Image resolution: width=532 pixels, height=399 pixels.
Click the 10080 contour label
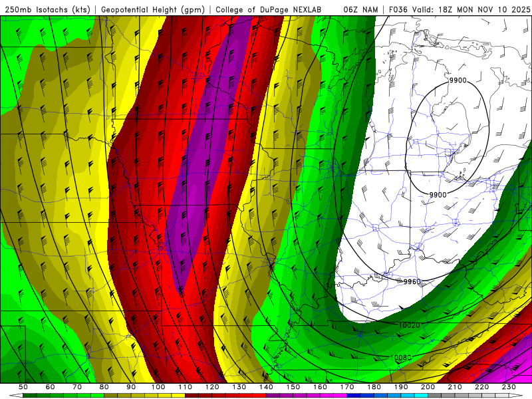click(401, 357)
